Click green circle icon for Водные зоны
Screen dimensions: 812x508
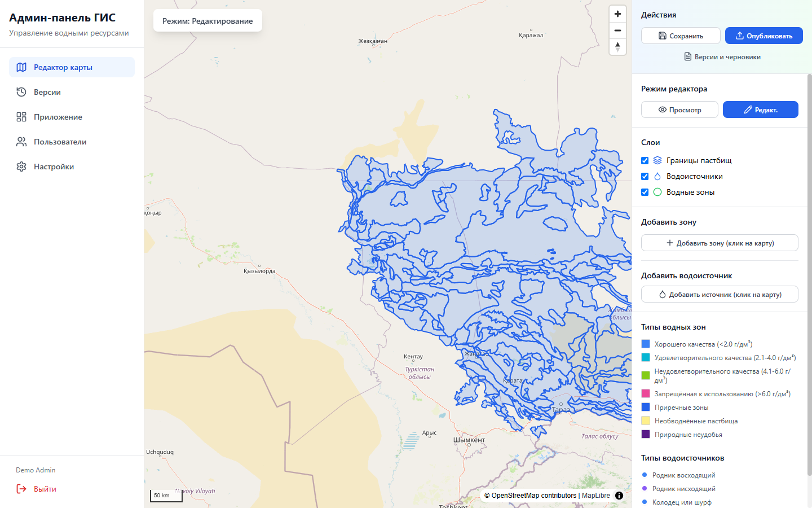point(657,192)
